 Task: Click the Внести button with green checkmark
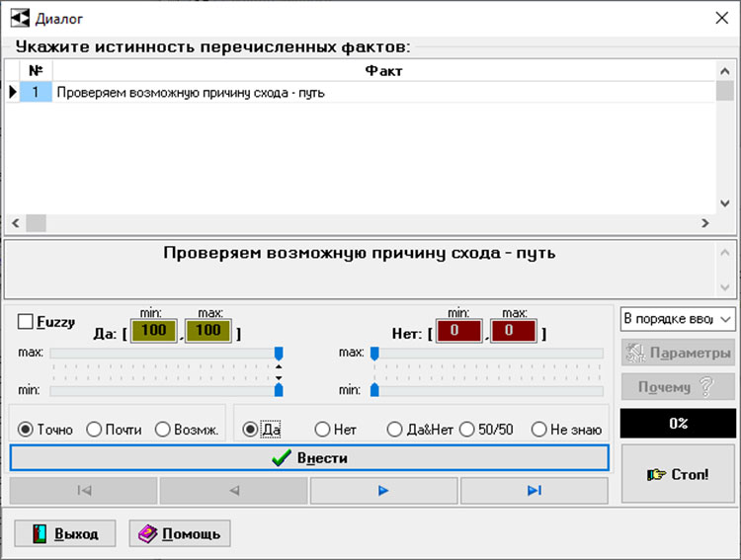pyautogui.click(x=309, y=458)
